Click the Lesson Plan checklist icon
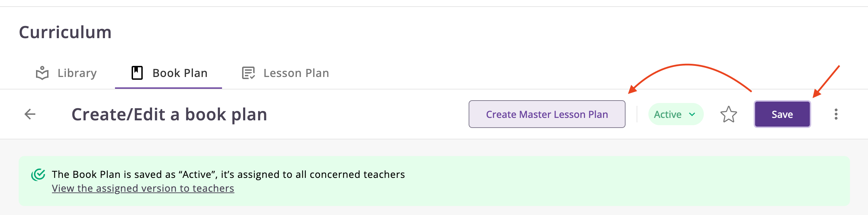 pyautogui.click(x=248, y=73)
